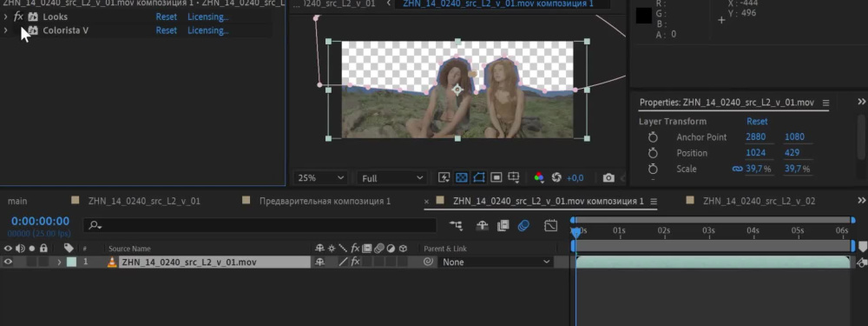This screenshot has width=868, height=326.
Task: Open the Parent & Link None dropdown
Action: [x=496, y=263]
